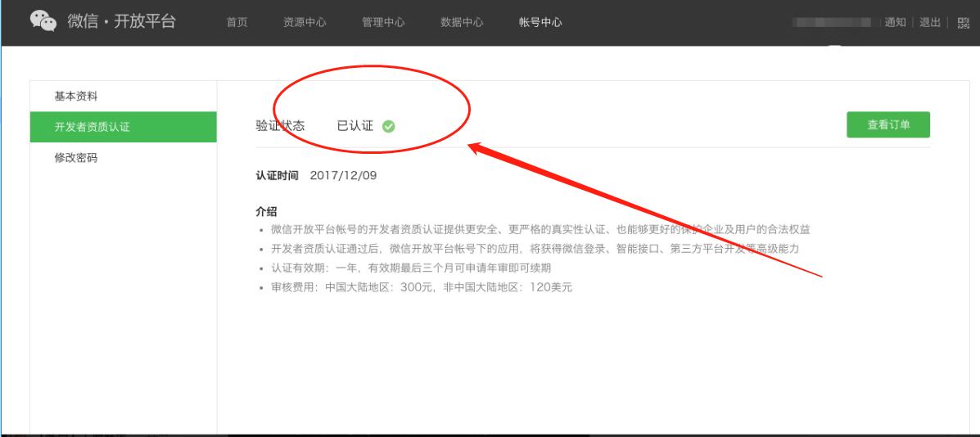Screen dimensions: 980x437
Task: Click the WeChat logo icon
Action: (43, 21)
